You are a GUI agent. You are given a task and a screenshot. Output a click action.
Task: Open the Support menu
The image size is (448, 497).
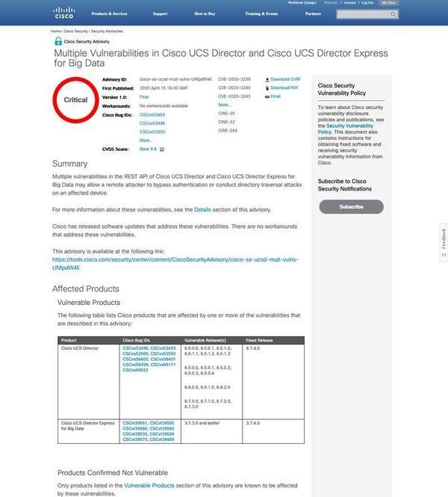point(160,13)
